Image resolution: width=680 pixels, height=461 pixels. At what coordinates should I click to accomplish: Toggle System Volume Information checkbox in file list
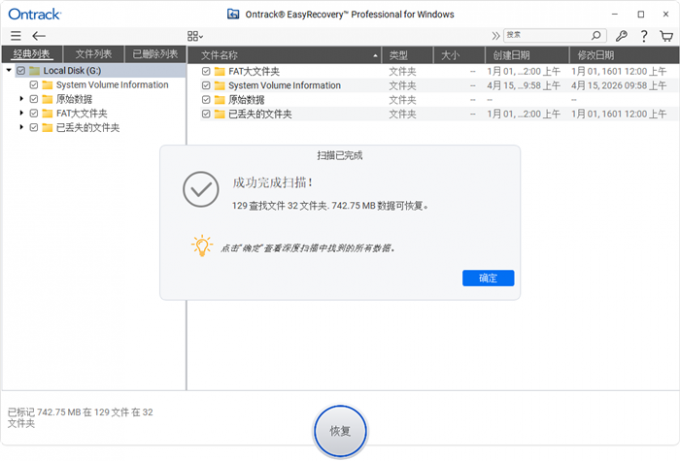point(206,85)
